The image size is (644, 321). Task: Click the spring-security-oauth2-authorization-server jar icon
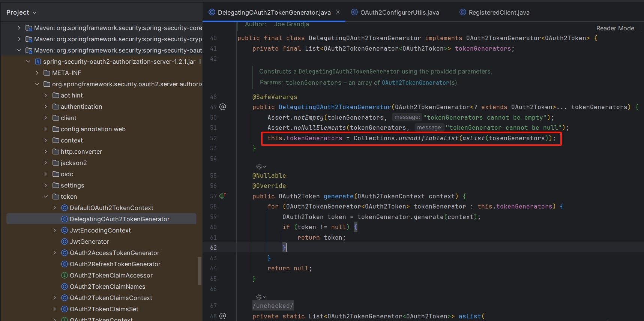[x=38, y=61]
